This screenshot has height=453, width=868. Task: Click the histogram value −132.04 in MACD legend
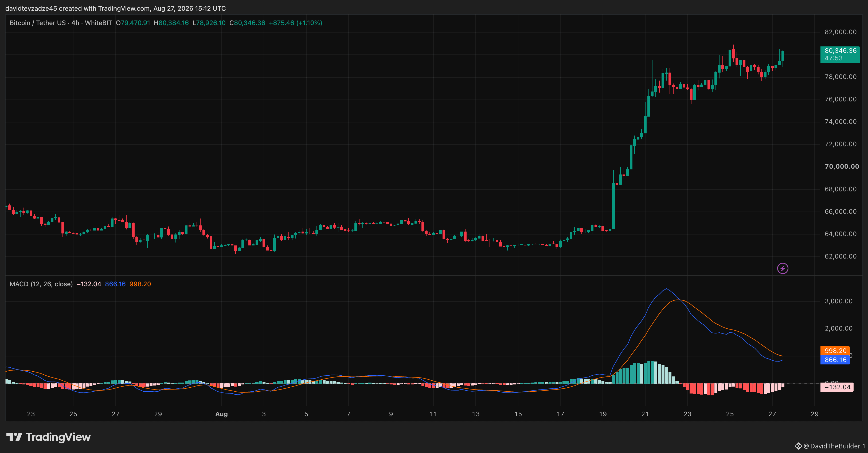click(x=89, y=284)
